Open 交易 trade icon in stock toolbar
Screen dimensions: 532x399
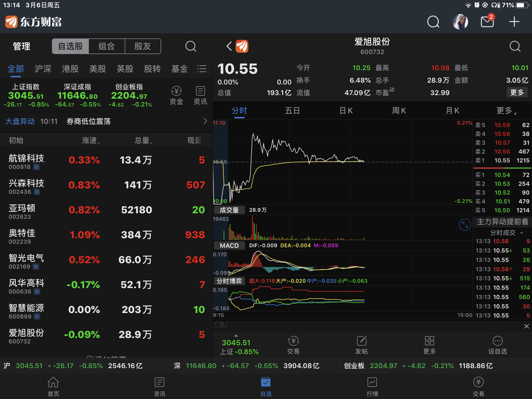(294, 345)
